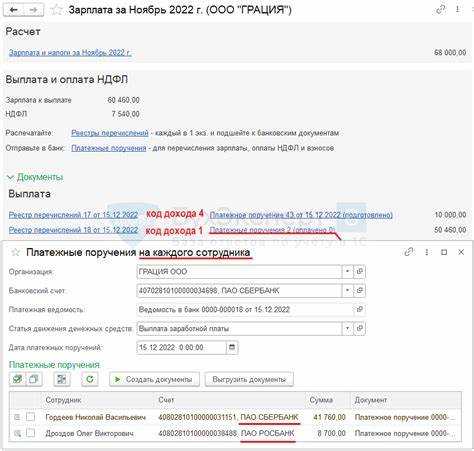
Task: Click the Выгрузить документы button
Action: pyautogui.click(x=249, y=379)
